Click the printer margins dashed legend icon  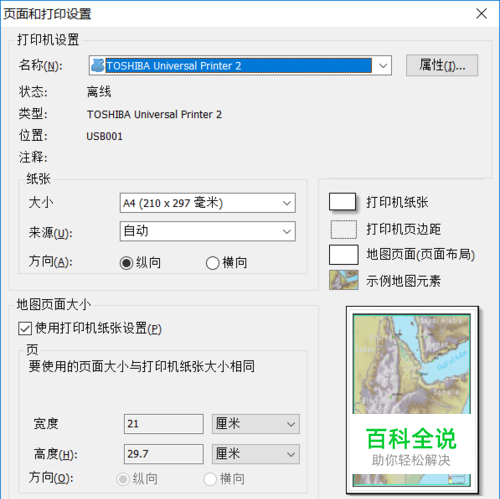[343, 229]
